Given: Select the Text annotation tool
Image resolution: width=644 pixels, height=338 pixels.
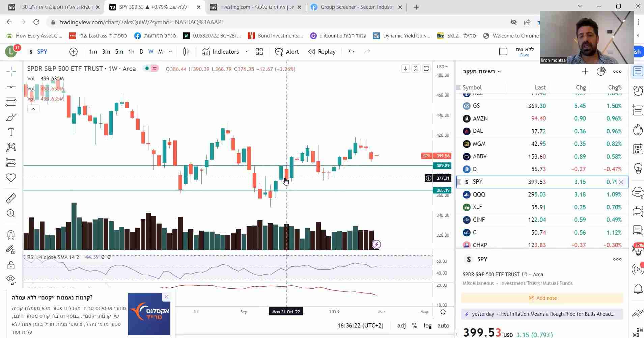Looking at the screenshot, I should pyautogui.click(x=11, y=132).
